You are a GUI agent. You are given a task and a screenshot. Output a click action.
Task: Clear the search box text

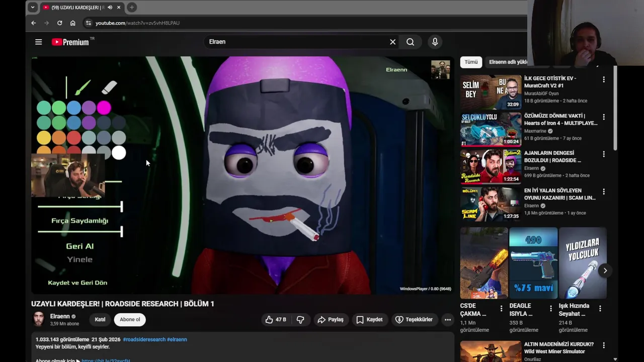tap(392, 42)
